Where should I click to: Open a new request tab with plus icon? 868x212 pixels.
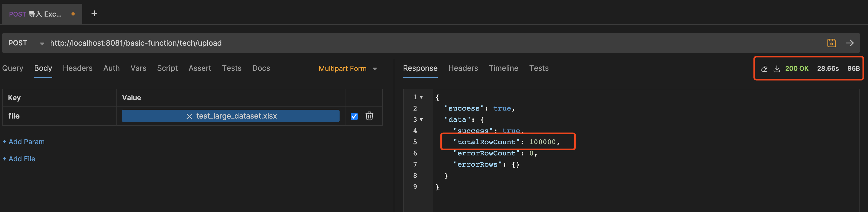click(94, 13)
